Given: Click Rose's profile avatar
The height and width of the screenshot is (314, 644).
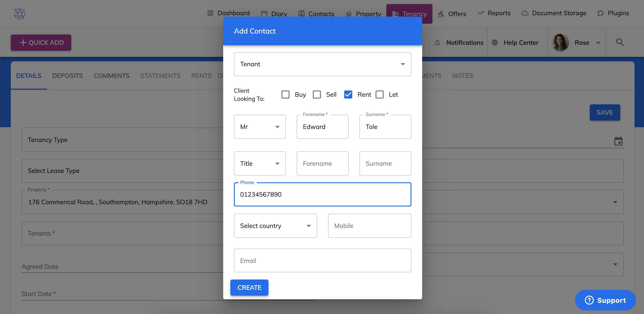Looking at the screenshot, I should (x=560, y=43).
